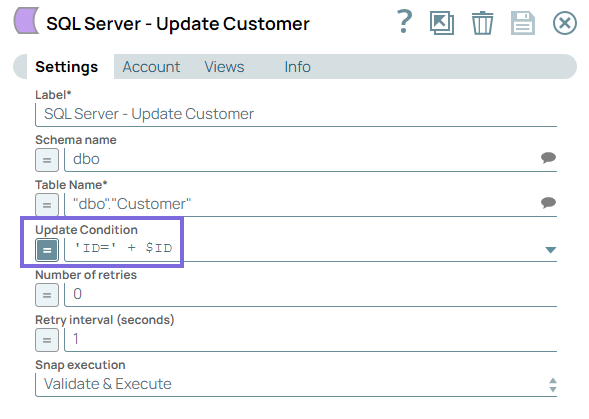Click the save floppy disk icon

pos(523,23)
